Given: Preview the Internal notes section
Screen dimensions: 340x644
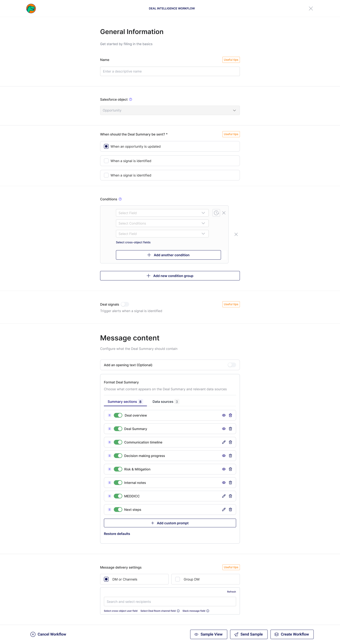Looking at the screenshot, I should click(224, 483).
